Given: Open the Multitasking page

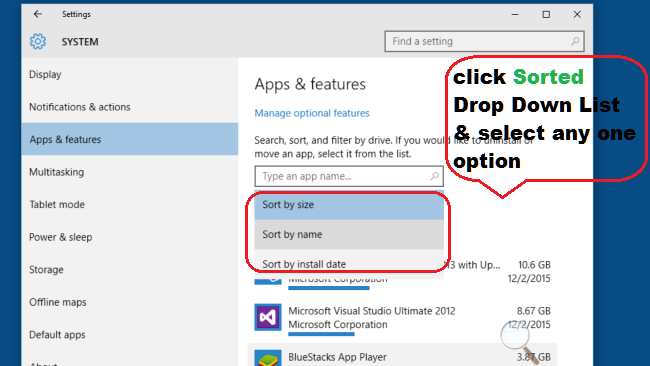Looking at the screenshot, I should coord(130,172).
